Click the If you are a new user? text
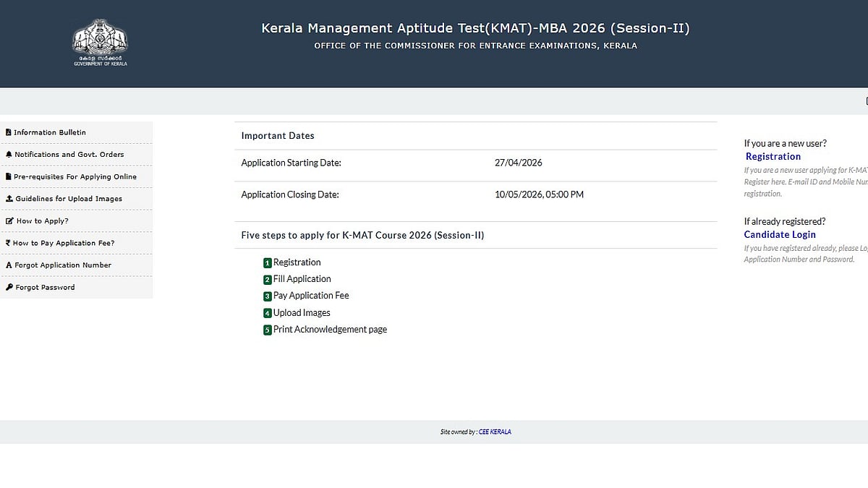Viewport: 868px width, 488px height. (785, 143)
